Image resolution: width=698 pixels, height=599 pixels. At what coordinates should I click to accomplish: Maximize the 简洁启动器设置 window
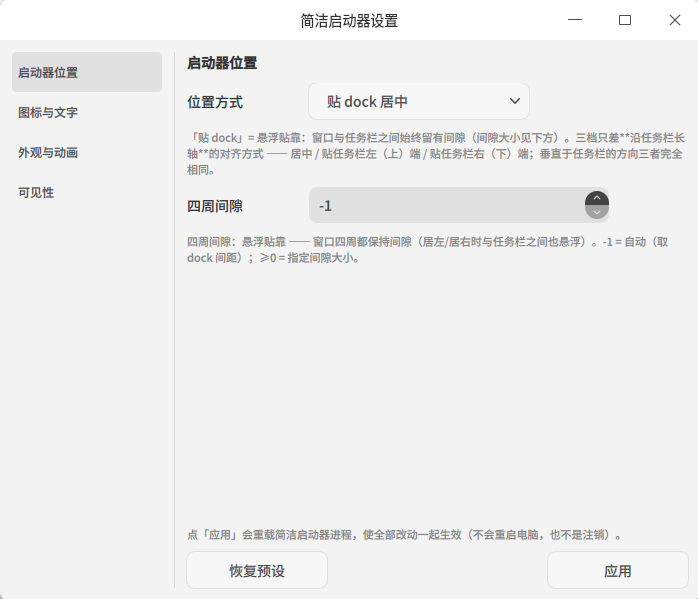625,20
